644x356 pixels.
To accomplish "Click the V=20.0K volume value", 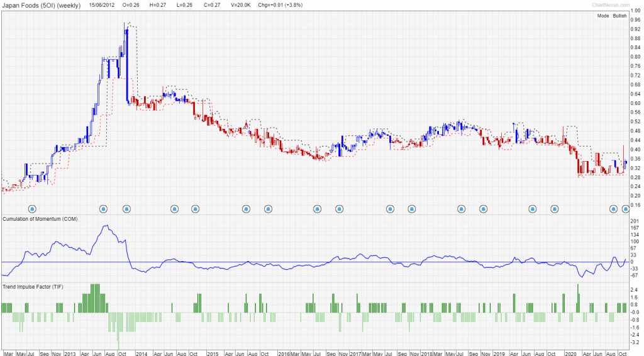I will click(x=240, y=5).
